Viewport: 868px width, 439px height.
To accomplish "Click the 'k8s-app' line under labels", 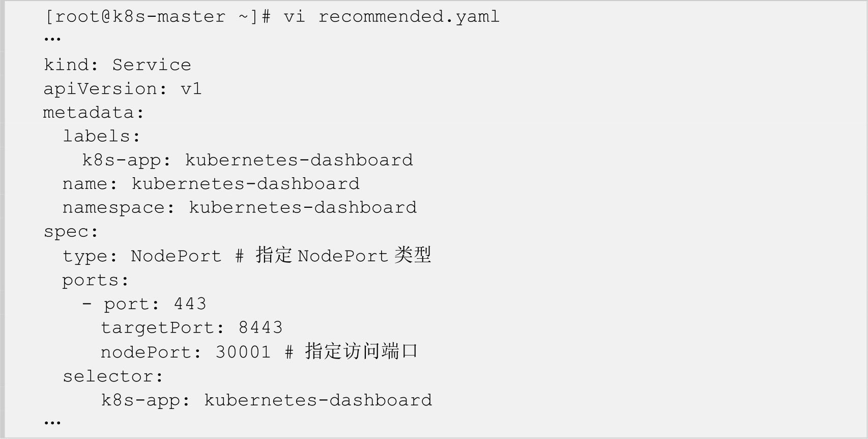I will [x=247, y=160].
